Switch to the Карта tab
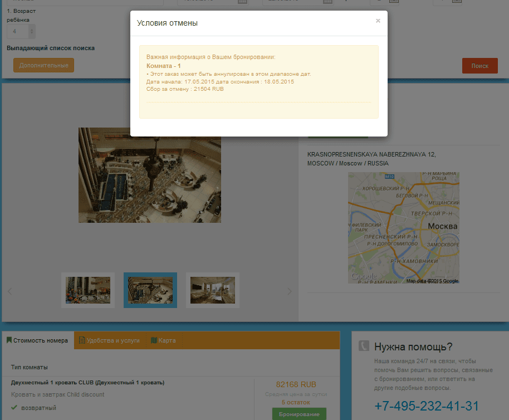509x420 pixels. tap(164, 340)
